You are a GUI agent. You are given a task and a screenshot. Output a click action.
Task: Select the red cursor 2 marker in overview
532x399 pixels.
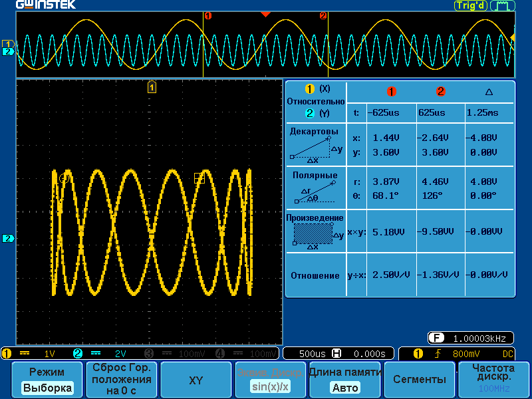pos(323,15)
